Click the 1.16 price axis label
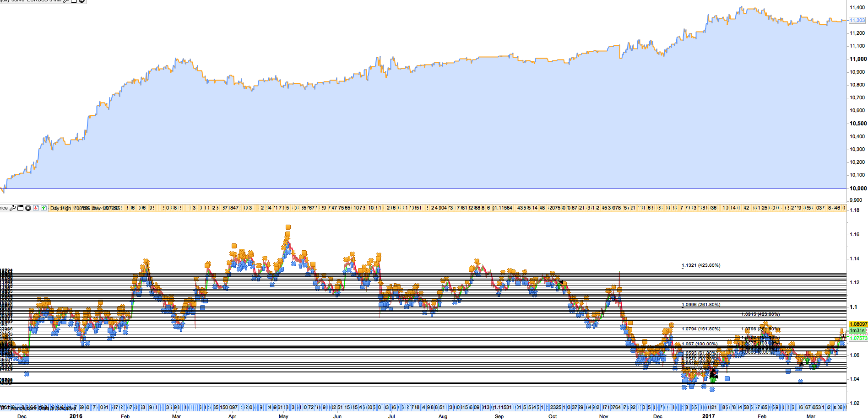This screenshot has height=420, width=868. coord(854,234)
